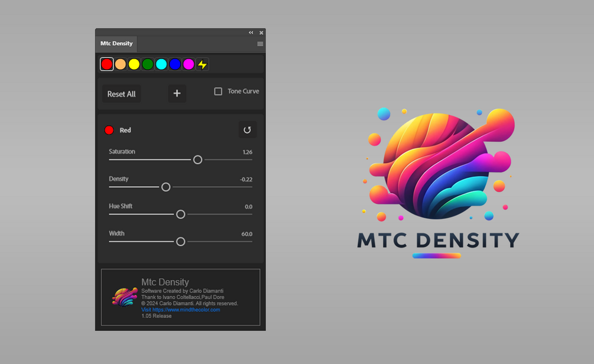Click the Hue Shift value 0.0
Image resolution: width=594 pixels, height=364 pixels.
coord(248,207)
